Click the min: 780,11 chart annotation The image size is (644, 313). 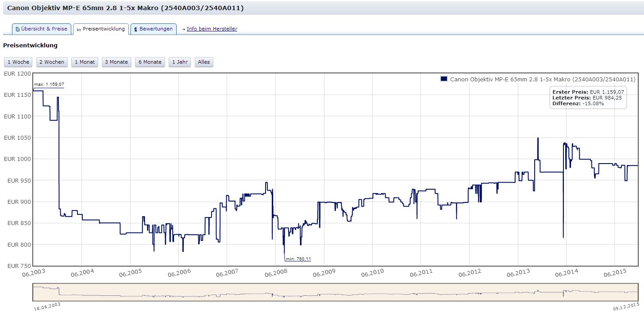point(297,259)
